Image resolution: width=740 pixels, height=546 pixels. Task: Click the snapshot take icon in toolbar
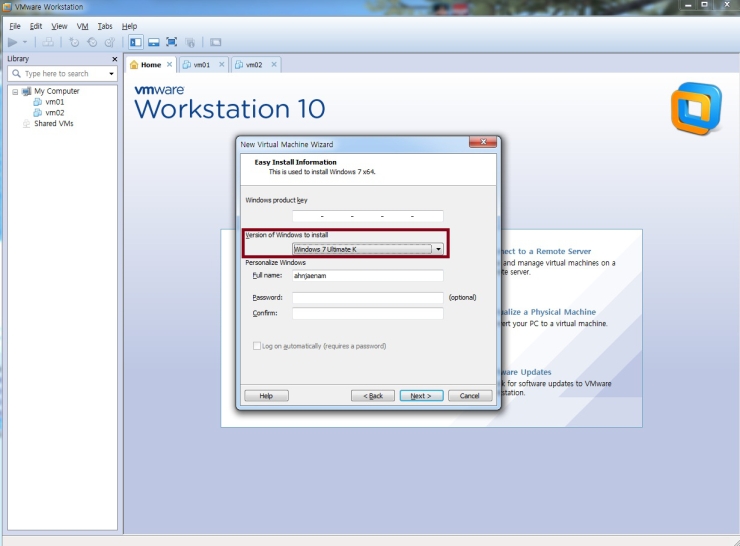(x=74, y=42)
